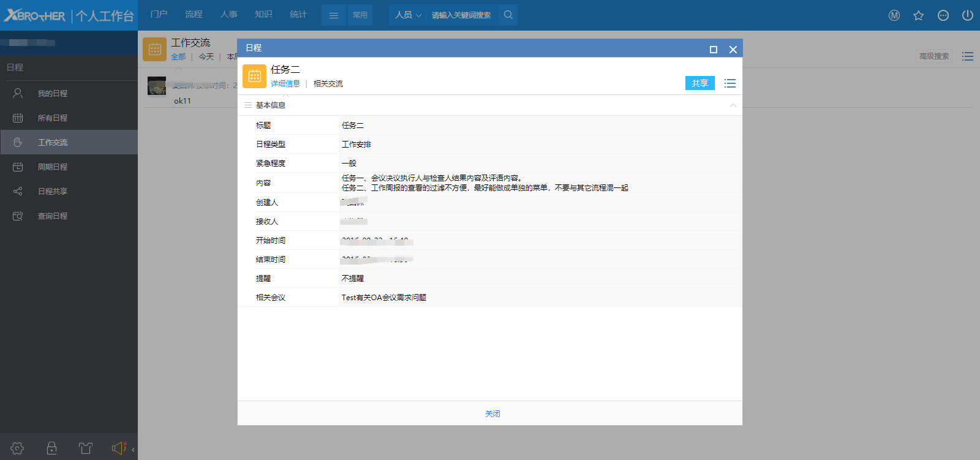Click the lock icon in sidebar footer
980x460 pixels.
[51, 448]
